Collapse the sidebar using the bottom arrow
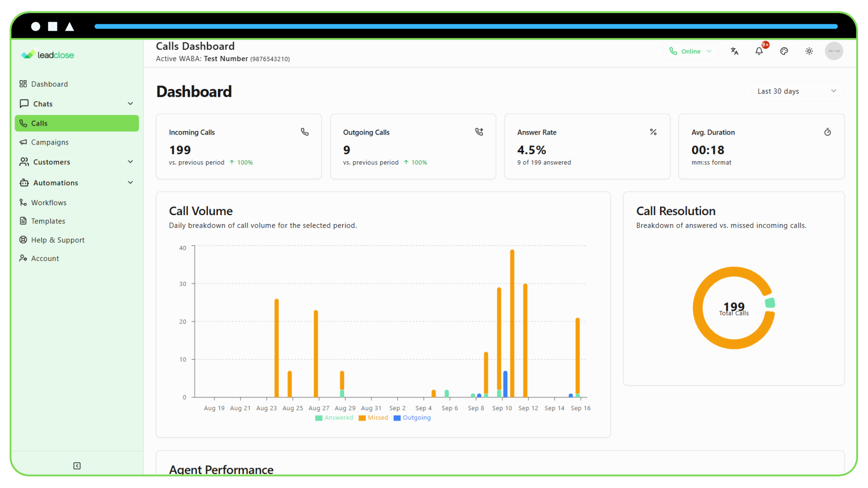This screenshot has width=868, height=488. coord(77,466)
